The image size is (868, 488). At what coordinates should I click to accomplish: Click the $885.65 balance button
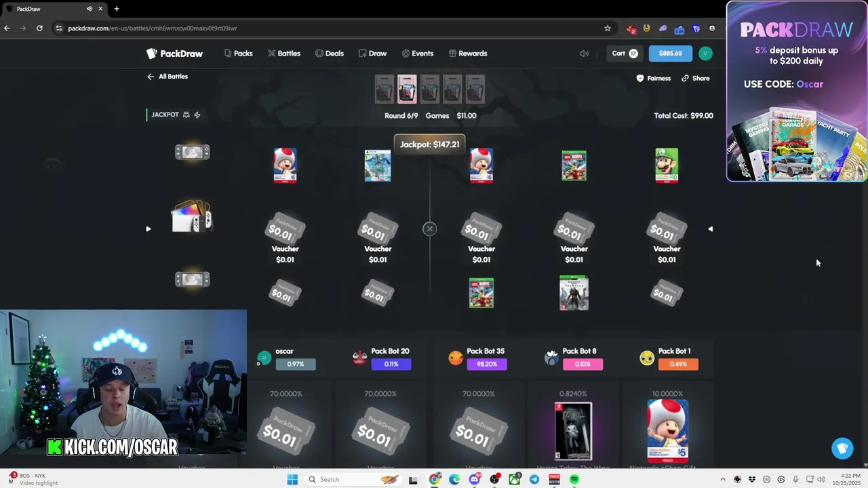pyautogui.click(x=670, y=54)
